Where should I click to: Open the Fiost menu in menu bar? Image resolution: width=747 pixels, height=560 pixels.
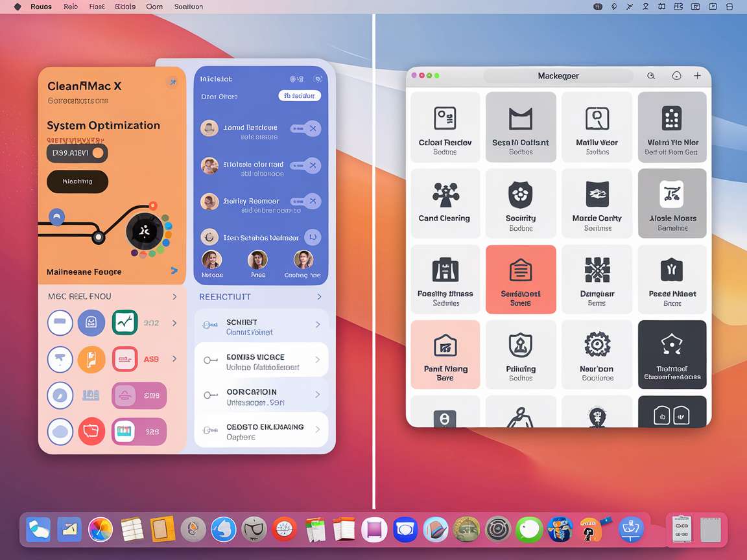pos(97,6)
